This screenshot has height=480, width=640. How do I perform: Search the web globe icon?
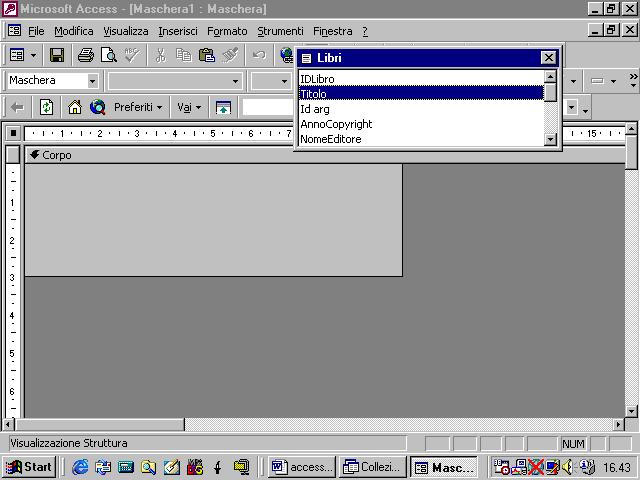pyautogui.click(x=98, y=107)
